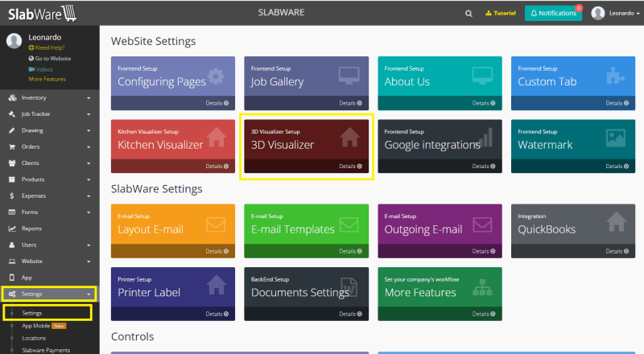
Task: Expand the Inventory sidebar menu
Action: point(50,97)
